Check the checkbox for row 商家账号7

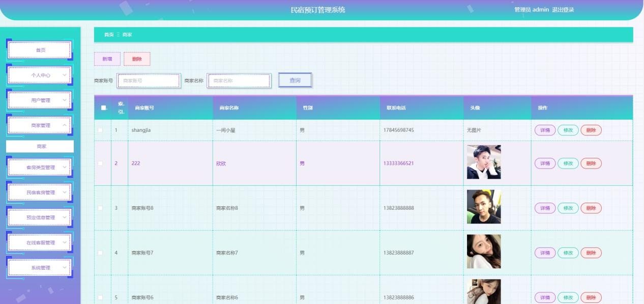pyautogui.click(x=101, y=253)
